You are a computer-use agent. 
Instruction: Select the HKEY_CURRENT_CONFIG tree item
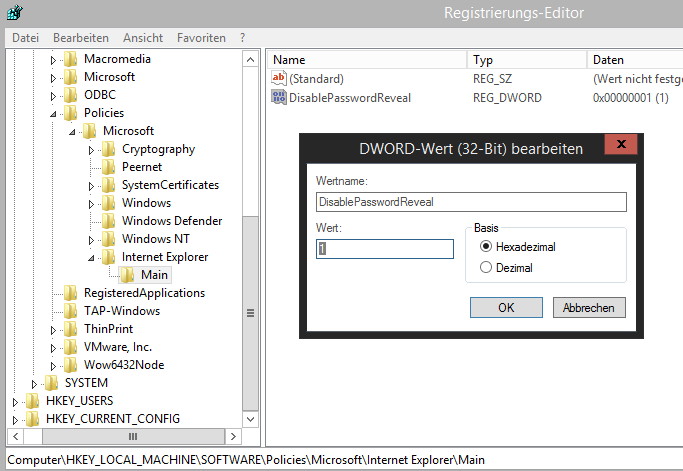tap(113, 419)
